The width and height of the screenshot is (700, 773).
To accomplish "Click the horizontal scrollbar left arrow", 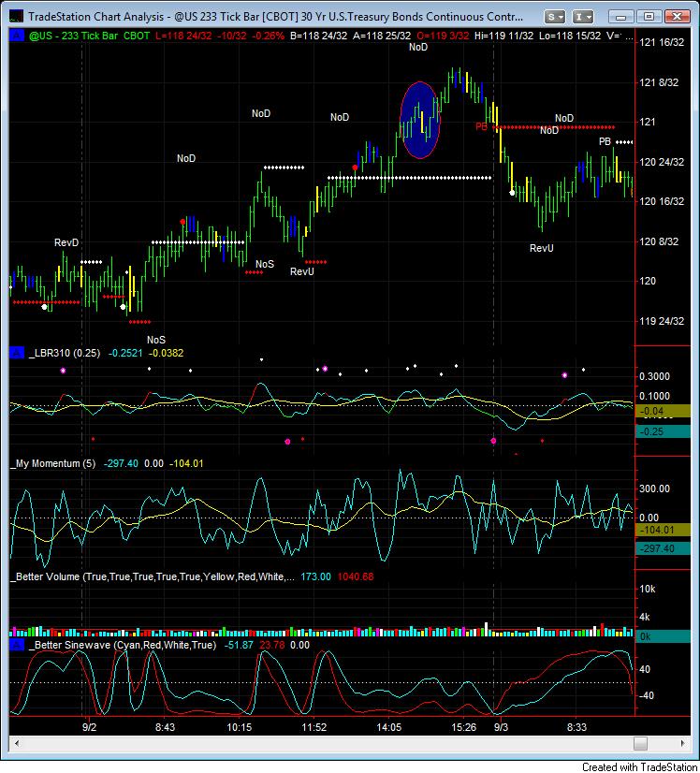I will click(17, 743).
